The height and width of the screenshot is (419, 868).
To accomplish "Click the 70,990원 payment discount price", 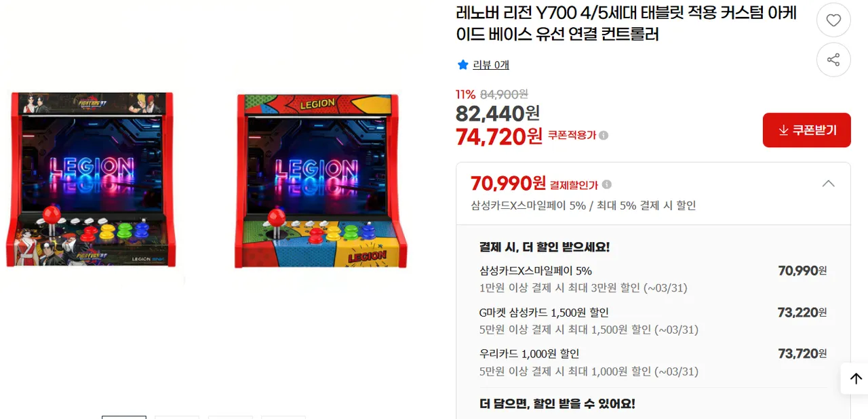I will (x=508, y=183).
